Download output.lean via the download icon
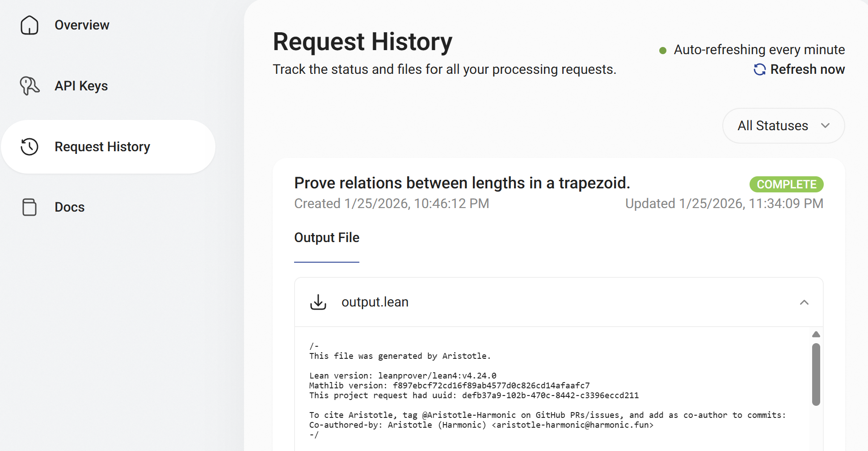868x451 pixels. 318,302
